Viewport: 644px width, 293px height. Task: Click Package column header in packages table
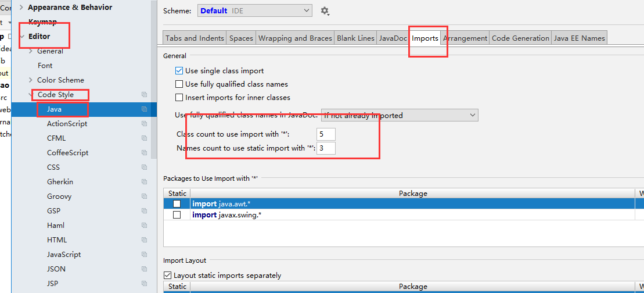coord(413,193)
